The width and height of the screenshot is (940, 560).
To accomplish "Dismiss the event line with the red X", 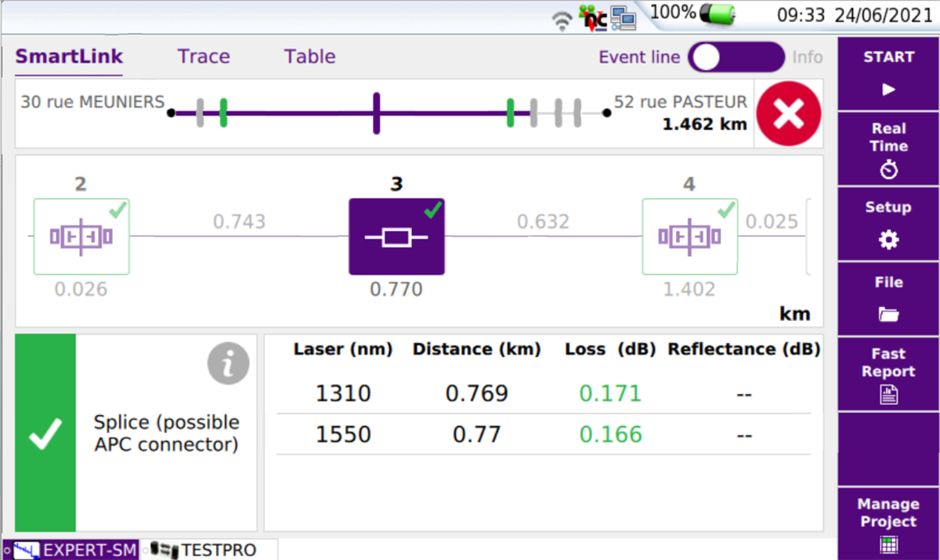I will point(788,114).
